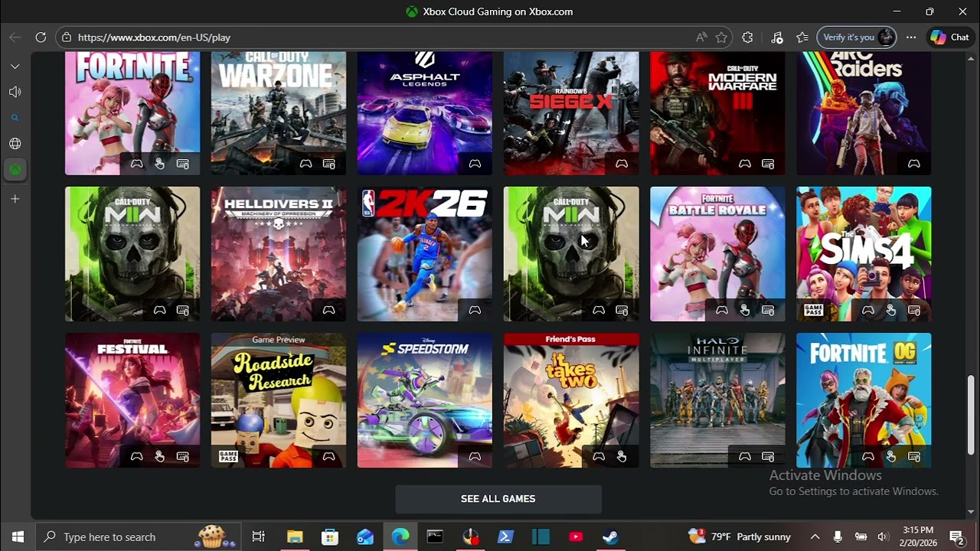Open the Windows notification center icon
This screenshot has width=980, height=551.
(x=956, y=536)
